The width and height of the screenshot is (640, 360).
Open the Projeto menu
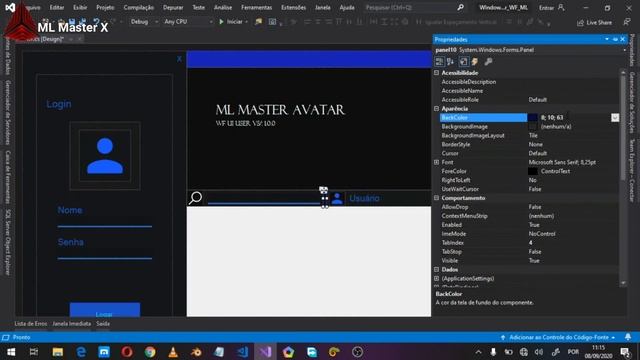(105, 7)
